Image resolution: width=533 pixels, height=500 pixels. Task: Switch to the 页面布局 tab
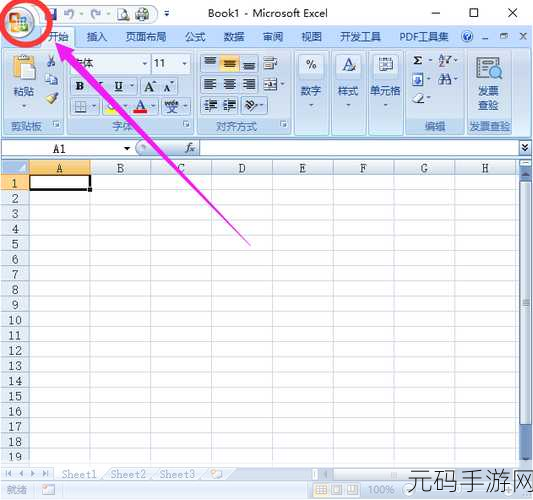[x=146, y=37]
